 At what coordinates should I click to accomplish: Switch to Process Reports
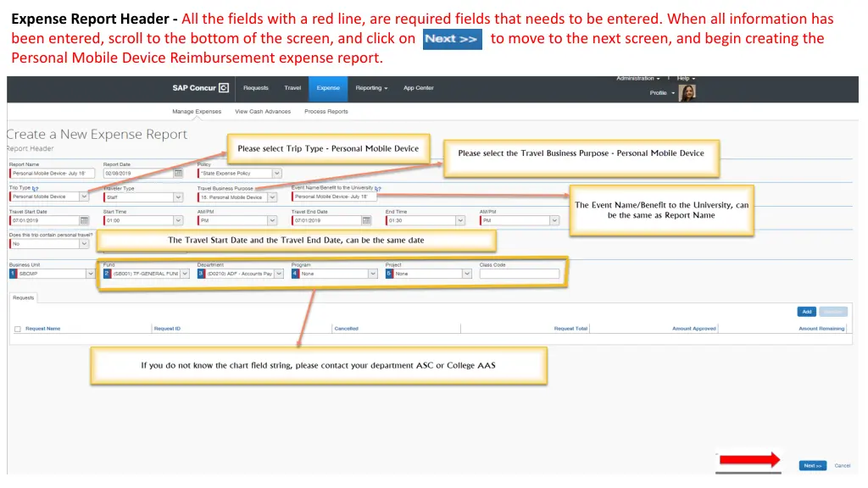pyautogui.click(x=326, y=111)
